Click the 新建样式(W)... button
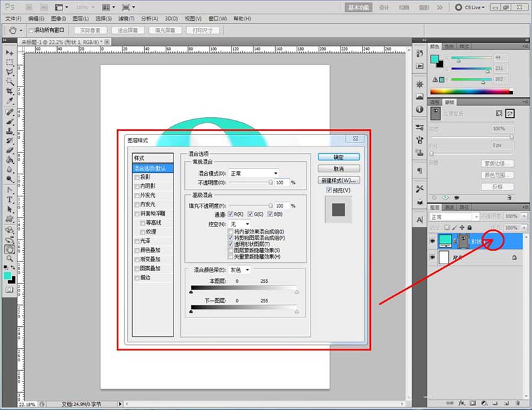The image size is (532, 410). click(338, 180)
